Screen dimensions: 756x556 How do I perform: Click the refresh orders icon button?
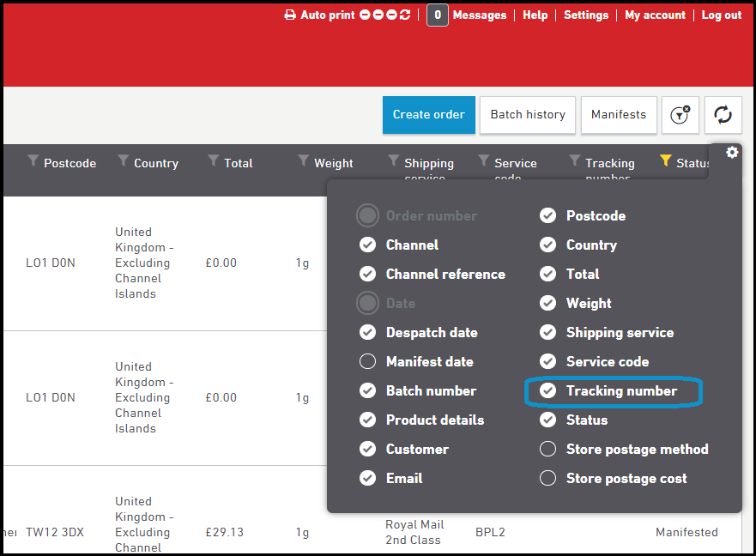(x=723, y=115)
